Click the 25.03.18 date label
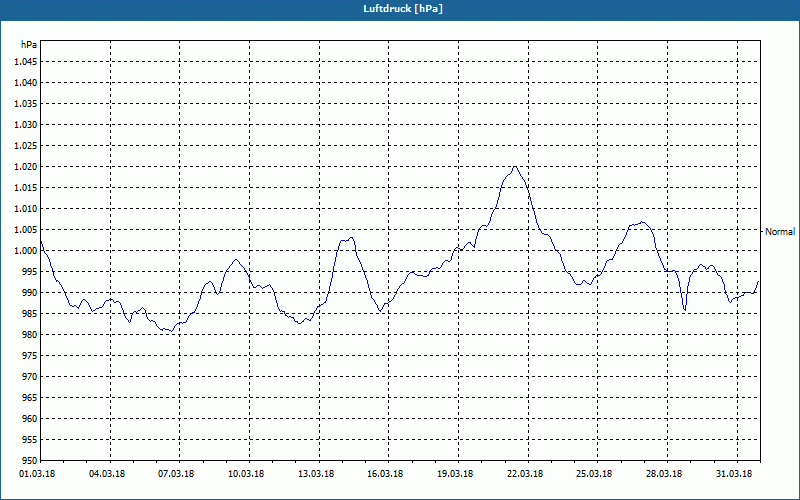Screen dimensions: 800x500 [594, 473]
